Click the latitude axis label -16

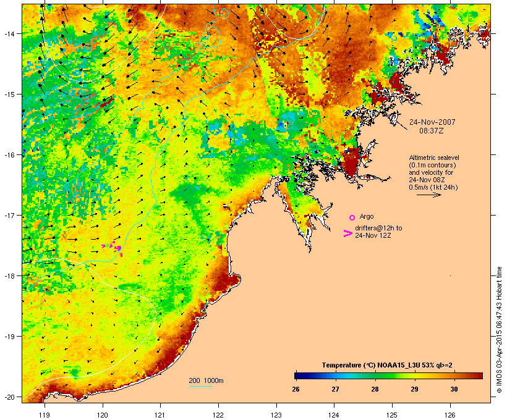9,155
